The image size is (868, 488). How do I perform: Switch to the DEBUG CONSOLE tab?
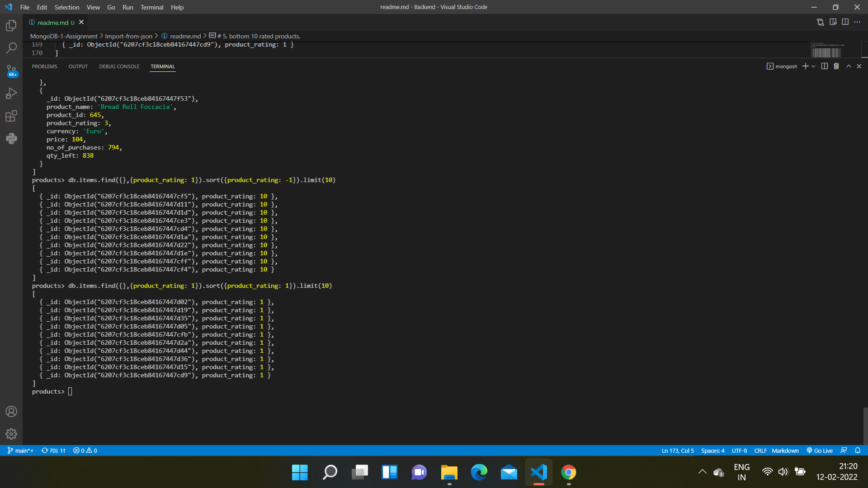[x=119, y=66]
